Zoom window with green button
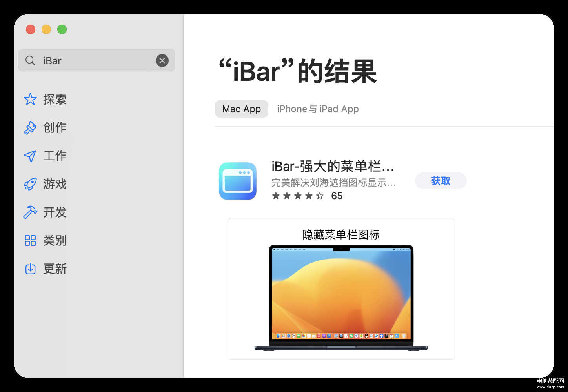This screenshot has width=568, height=392. coord(62,29)
